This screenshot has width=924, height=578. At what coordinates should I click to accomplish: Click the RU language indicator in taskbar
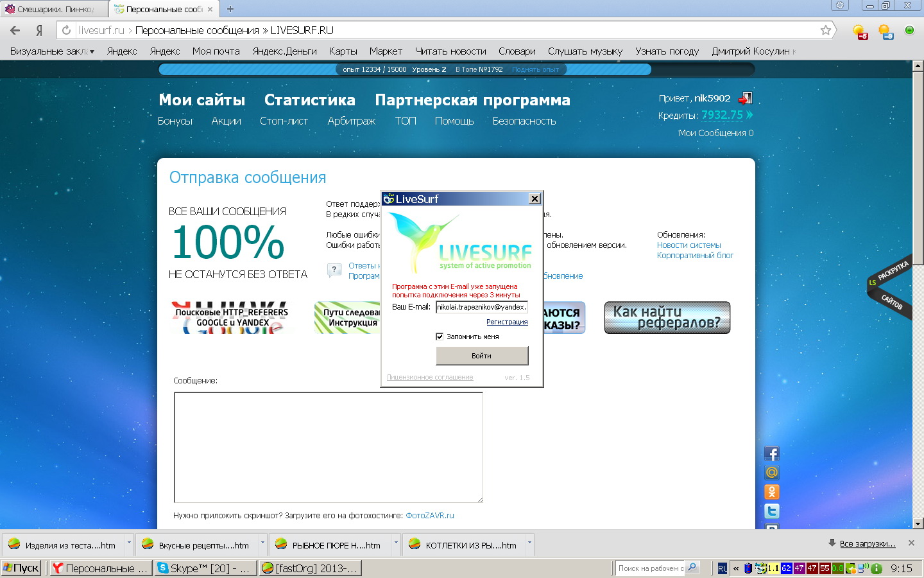tap(723, 568)
